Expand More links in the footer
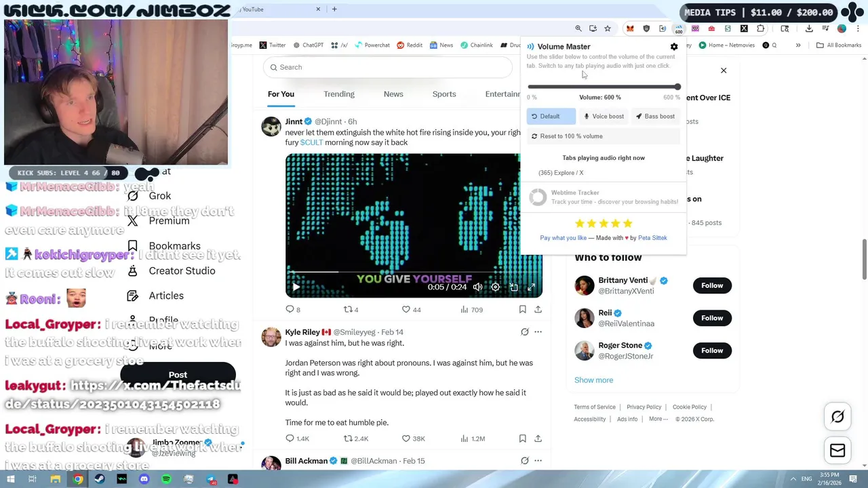 658,419
